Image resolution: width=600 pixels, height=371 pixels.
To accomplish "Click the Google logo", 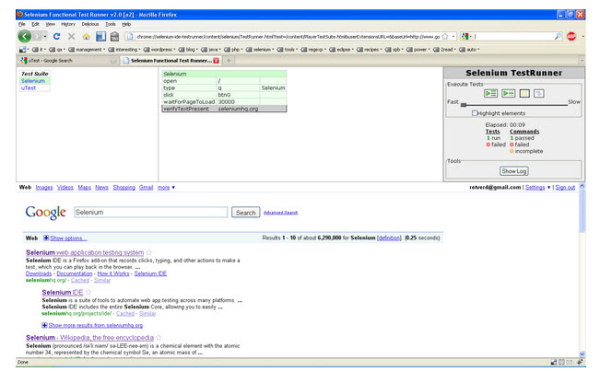I will point(46,212).
